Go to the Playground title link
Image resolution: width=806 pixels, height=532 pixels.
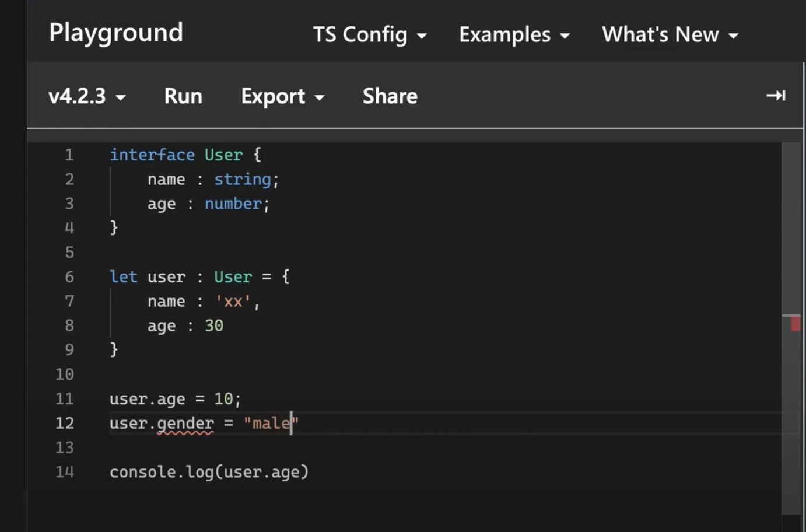pos(116,33)
